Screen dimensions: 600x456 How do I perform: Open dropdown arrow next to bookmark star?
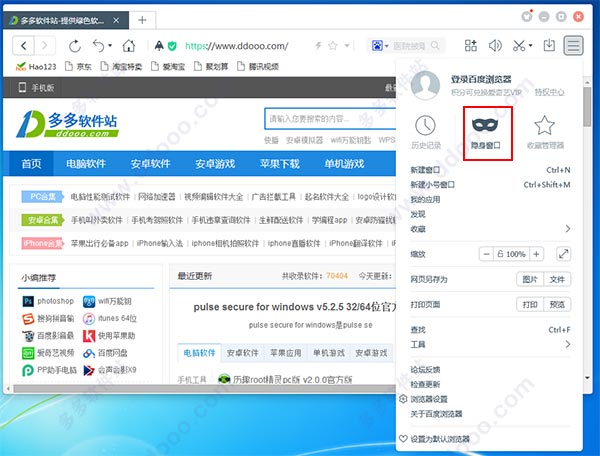click(347, 46)
